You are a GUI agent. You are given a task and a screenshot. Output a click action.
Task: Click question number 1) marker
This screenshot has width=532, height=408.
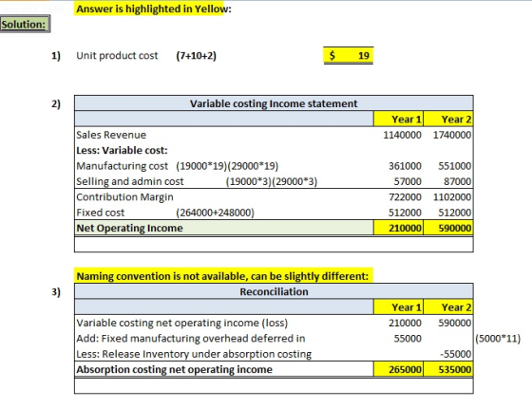tap(56, 56)
